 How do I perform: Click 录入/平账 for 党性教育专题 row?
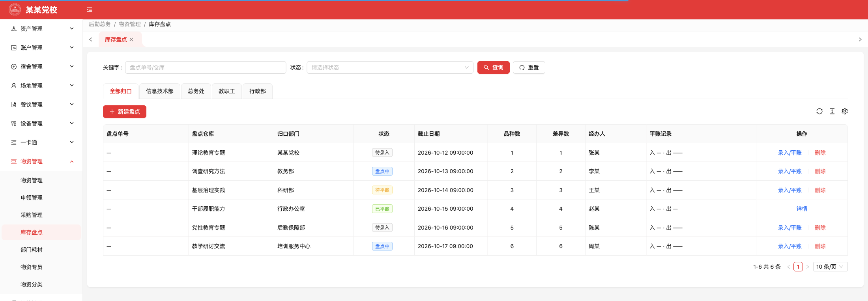790,228
